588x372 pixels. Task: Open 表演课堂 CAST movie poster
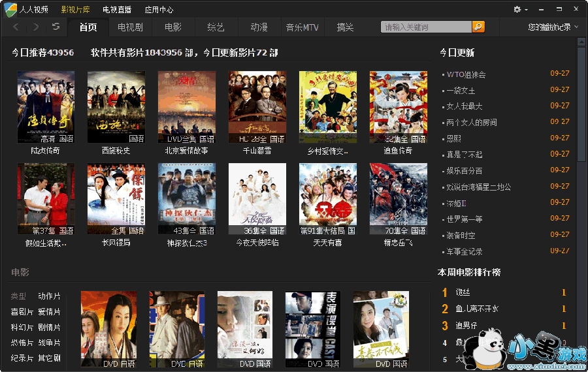click(x=312, y=330)
